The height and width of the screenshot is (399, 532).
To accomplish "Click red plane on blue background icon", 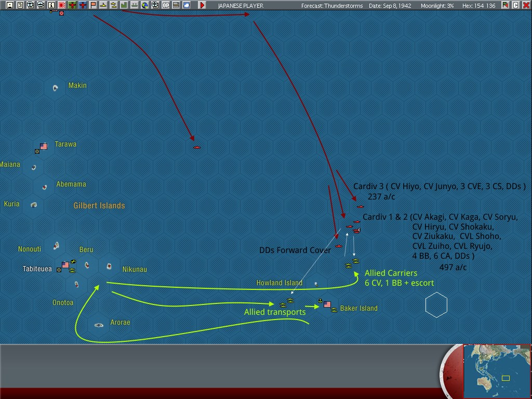I will (83, 5).
